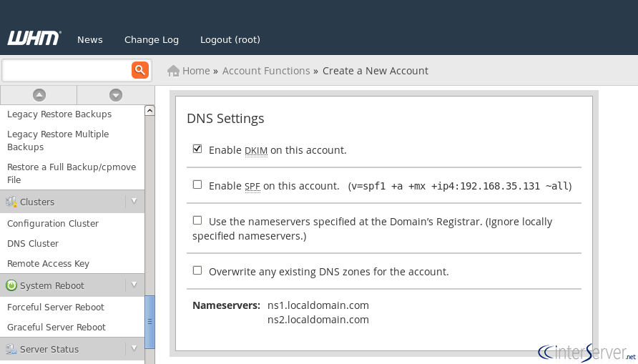Go to Account Functions breadcrumb link

266,71
